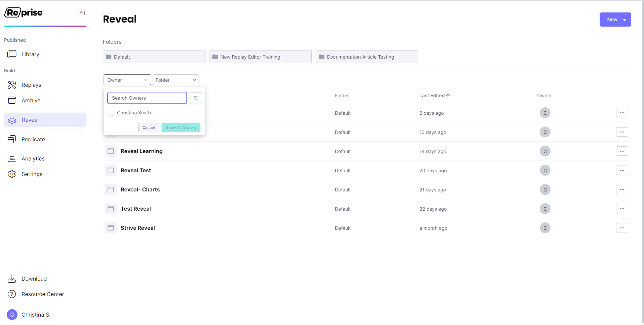Collapse the Owner filter dropdown
The width and height of the screenshot is (644, 325).
[x=127, y=80]
